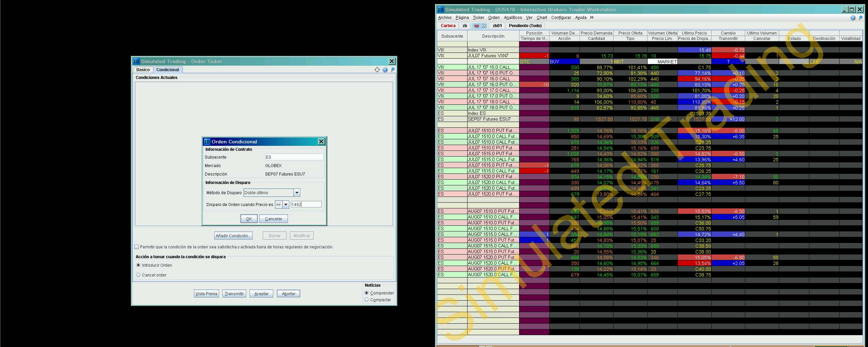Enable condition outside regular trading hours checkbox

coord(137,247)
